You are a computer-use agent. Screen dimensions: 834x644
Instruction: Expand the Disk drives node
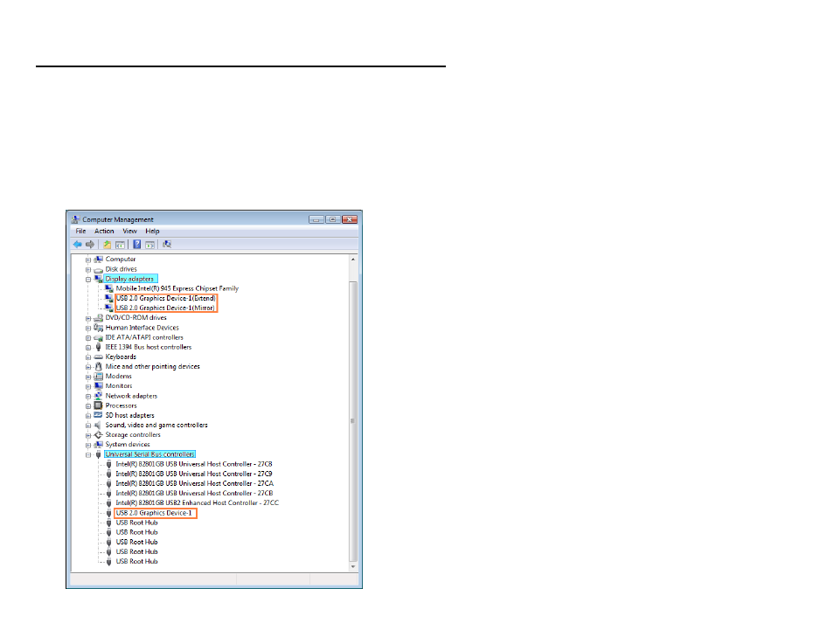pos(88,270)
